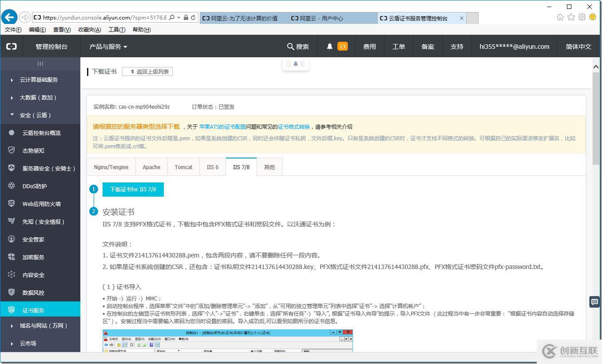
Task: Select the Nginx/Tengine tab
Action: click(x=111, y=167)
